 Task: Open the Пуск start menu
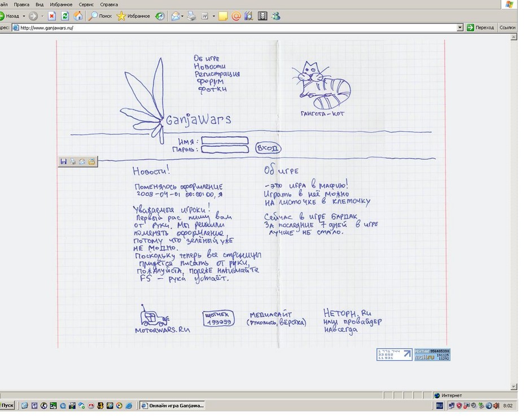(x=7, y=405)
